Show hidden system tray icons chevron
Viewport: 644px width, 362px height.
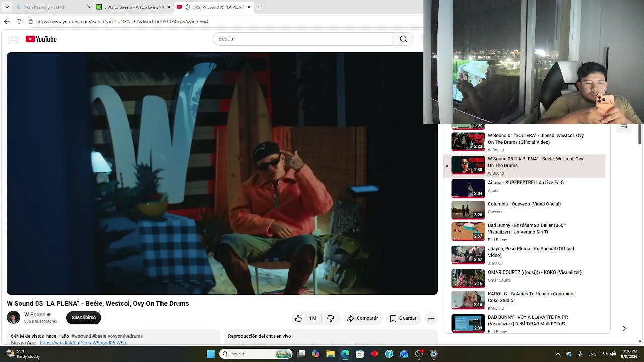pos(558,354)
